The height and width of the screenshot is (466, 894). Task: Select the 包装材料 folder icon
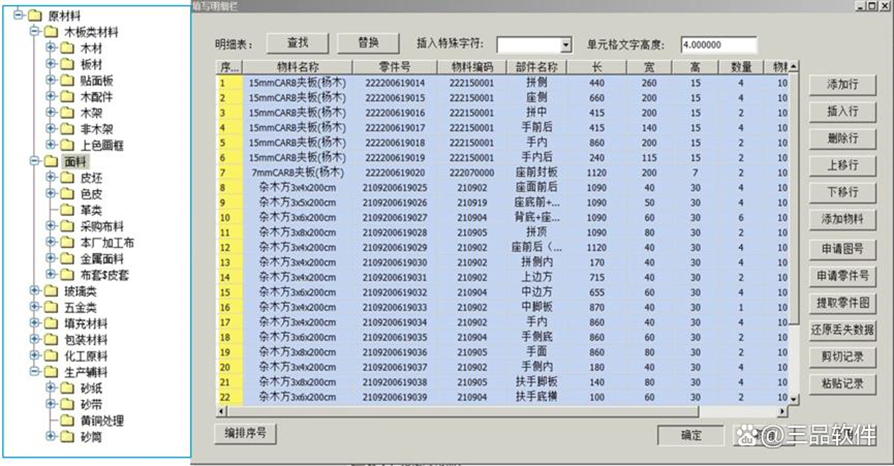(50, 338)
